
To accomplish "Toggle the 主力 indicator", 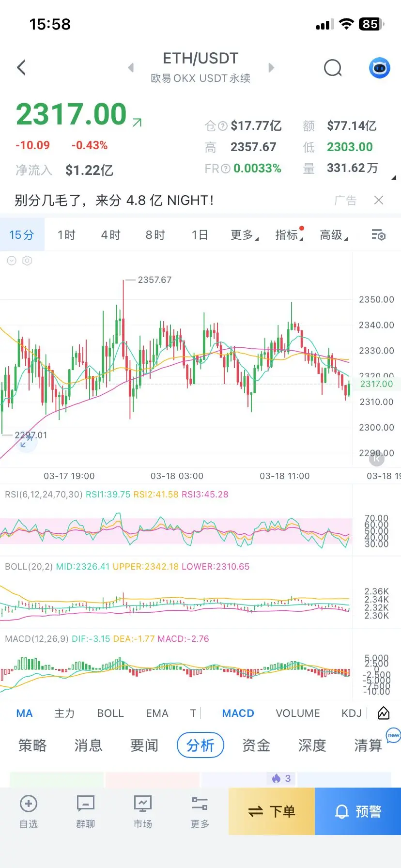I will pos(64,713).
